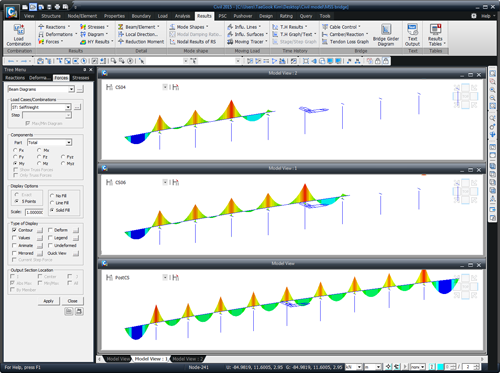Click the Zoom Out icon on right toolbar

[x=492, y=98]
